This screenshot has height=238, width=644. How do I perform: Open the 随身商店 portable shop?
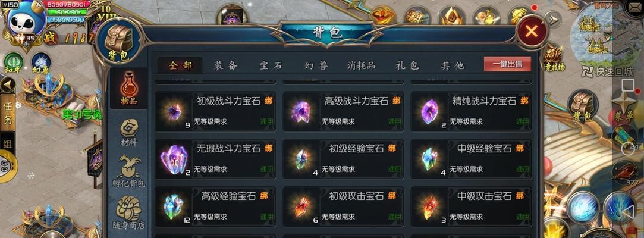(x=128, y=212)
